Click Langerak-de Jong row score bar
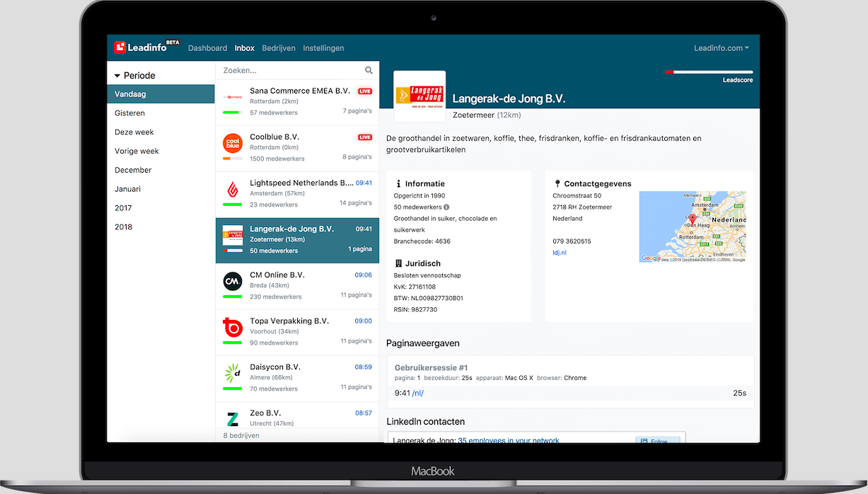 (233, 251)
